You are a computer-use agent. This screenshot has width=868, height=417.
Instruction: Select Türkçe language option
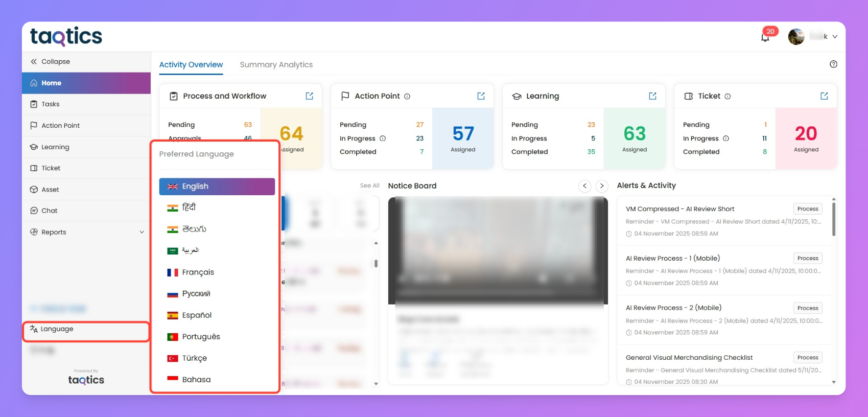[217, 358]
